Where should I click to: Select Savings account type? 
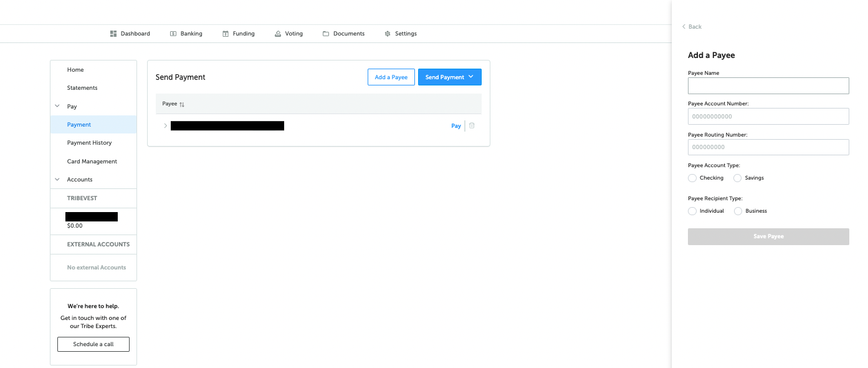click(738, 178)
